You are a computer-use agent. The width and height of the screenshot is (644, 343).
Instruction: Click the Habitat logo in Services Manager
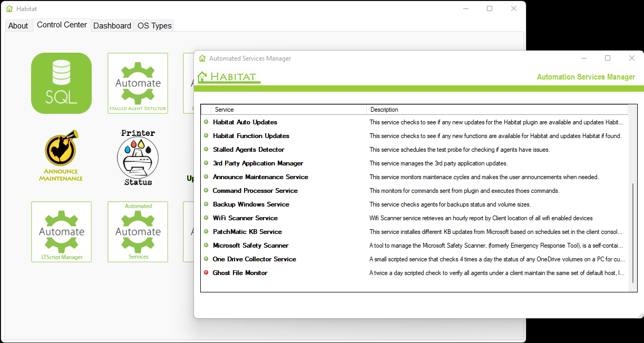coord(229,77)
